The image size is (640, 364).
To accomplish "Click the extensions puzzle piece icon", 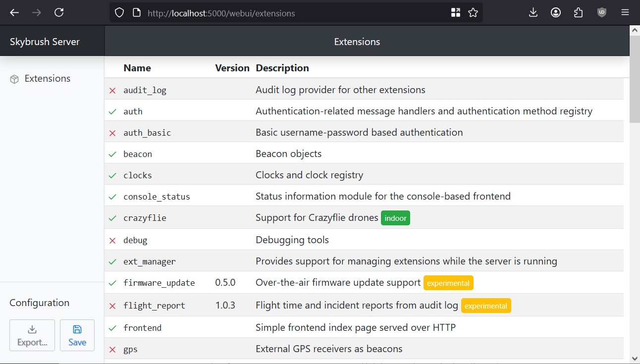I will (578, 13).
